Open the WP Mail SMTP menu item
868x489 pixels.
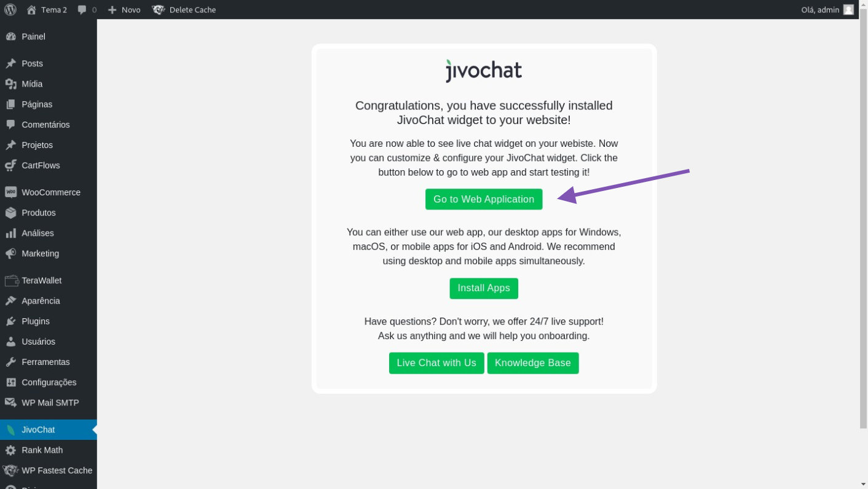[x=49, y=403]
